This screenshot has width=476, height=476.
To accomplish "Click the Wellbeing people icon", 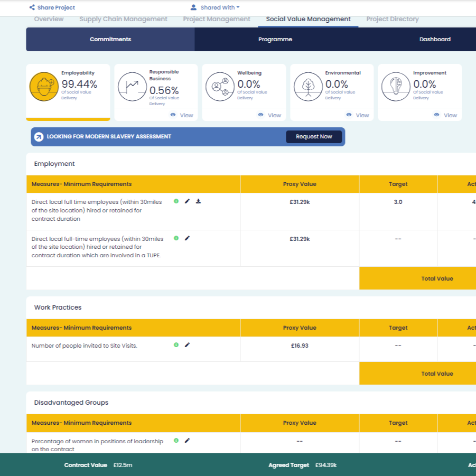I will pos(220,87).
